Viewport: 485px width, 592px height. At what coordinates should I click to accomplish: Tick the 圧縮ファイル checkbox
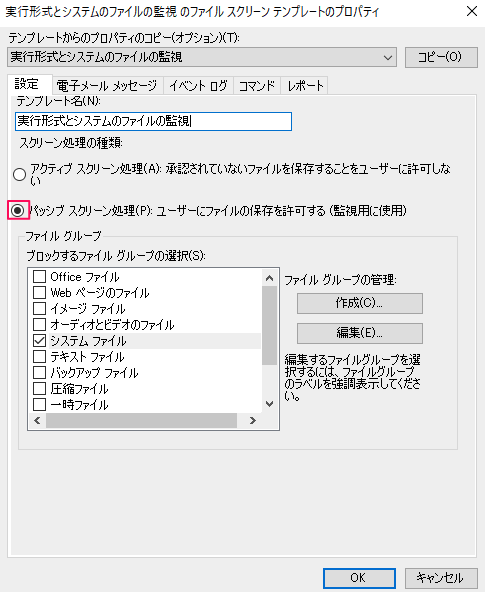coord(39,388)
